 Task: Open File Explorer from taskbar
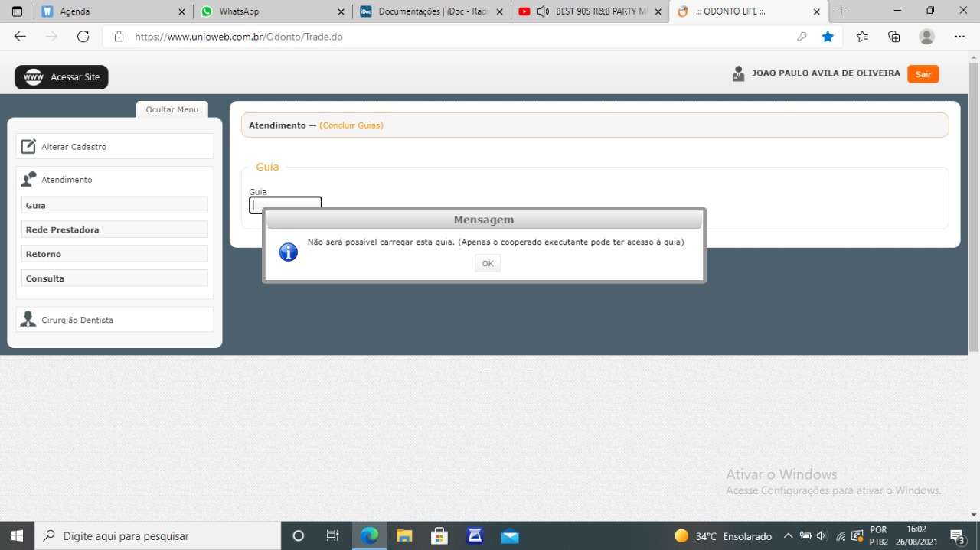(404, 535)
